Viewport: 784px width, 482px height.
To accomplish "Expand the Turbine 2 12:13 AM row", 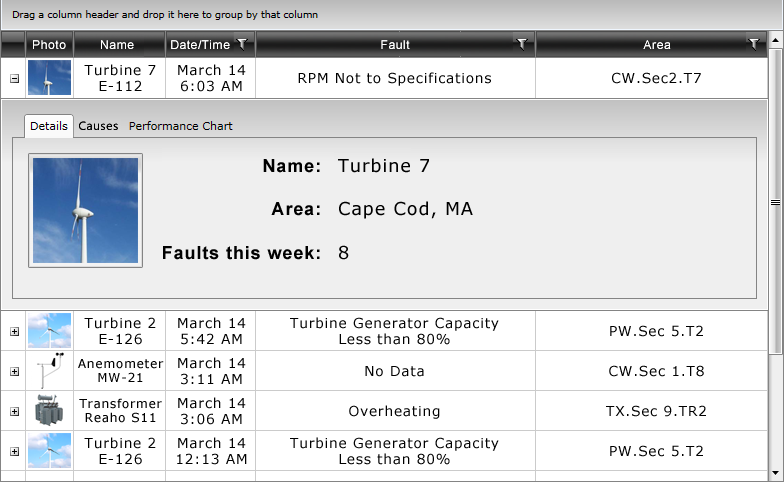I will coord(14,452).
